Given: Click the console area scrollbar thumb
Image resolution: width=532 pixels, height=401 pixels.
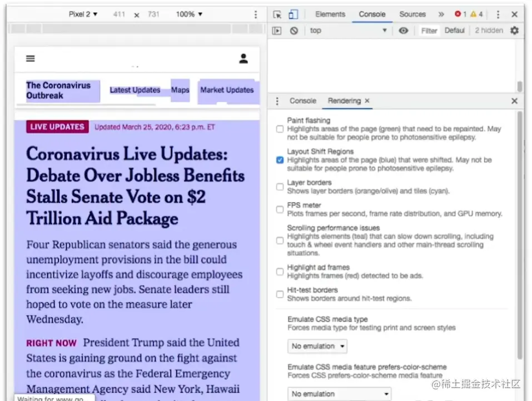Looking at the screenshot, I should 519,87.
